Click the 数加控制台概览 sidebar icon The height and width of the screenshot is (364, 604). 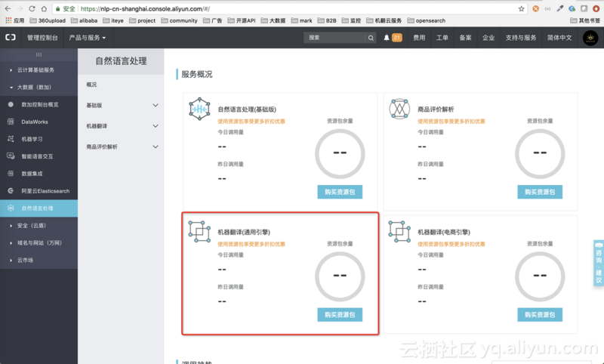click(11, 104)
